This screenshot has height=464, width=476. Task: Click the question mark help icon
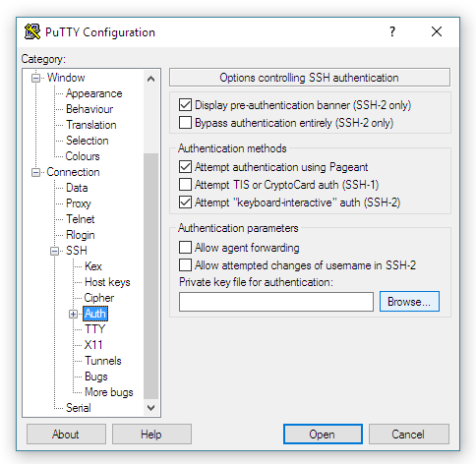(392, 31)
